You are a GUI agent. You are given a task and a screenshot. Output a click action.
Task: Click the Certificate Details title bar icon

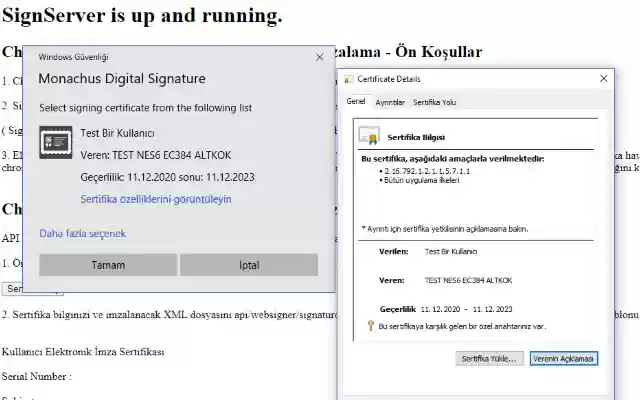click(348, 79)
